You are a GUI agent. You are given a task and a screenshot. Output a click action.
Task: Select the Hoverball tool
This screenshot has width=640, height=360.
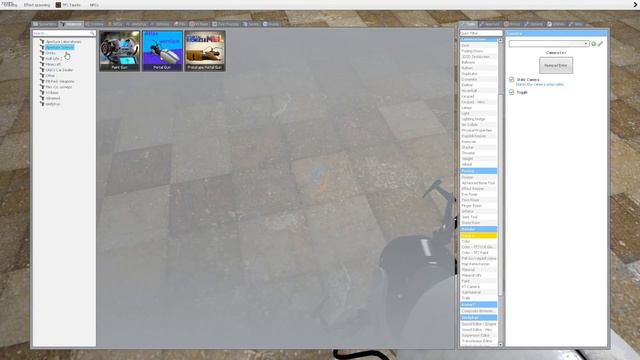coord(478,91)
